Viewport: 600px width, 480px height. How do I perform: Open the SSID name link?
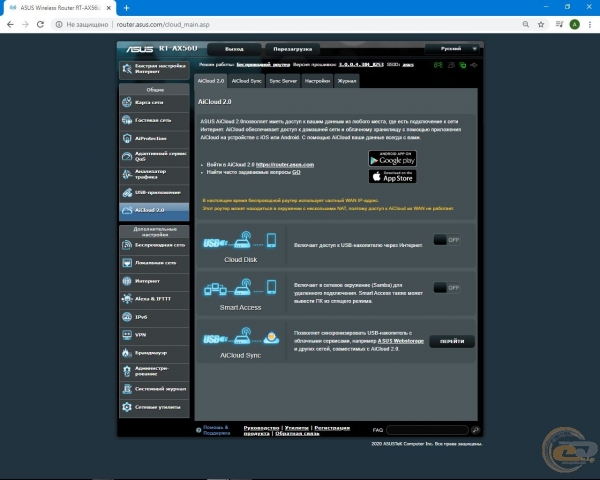click(408, 65)
